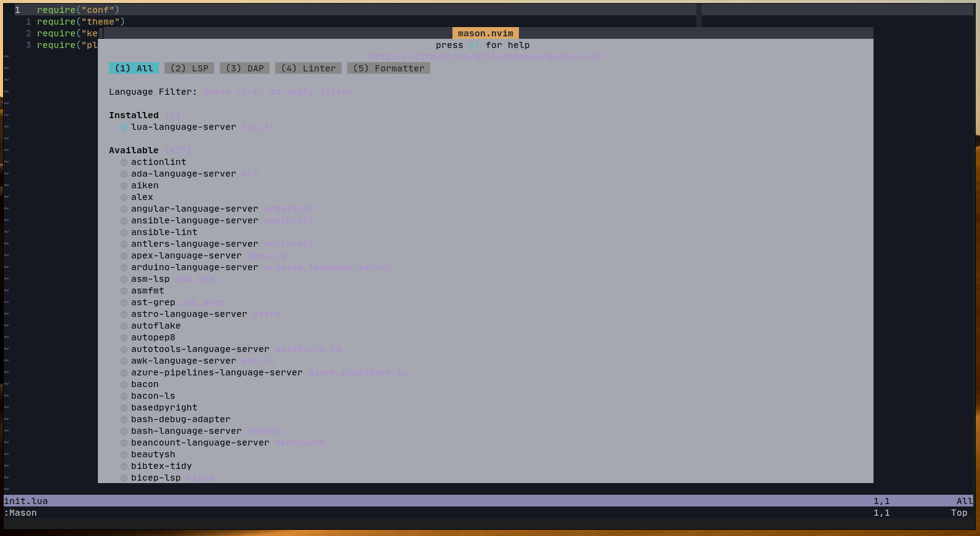Select the awk-language-server package

point(183,361)
